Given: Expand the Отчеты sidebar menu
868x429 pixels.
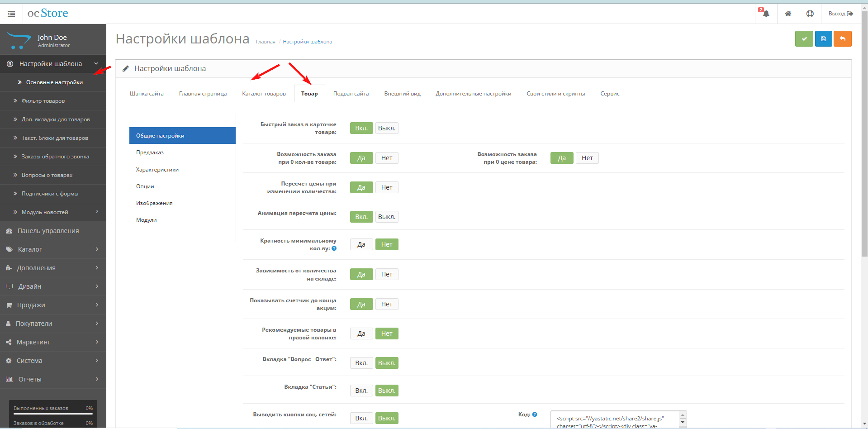Looking at the screenshot, I should click(53, 379).
